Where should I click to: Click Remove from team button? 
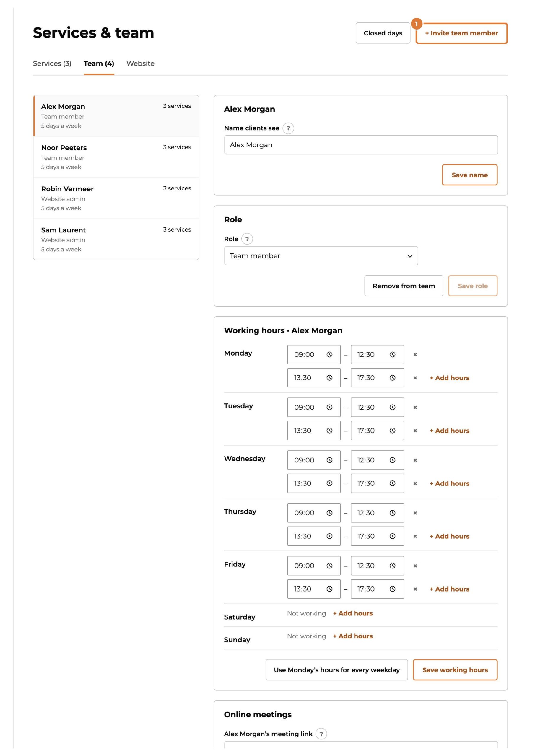[404, 286]
